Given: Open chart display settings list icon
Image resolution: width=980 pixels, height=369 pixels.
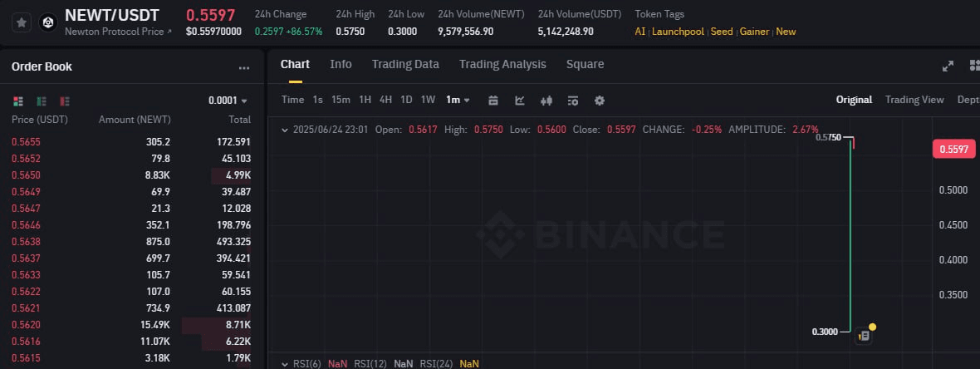Looking at the screenshot, I should 573,100.
